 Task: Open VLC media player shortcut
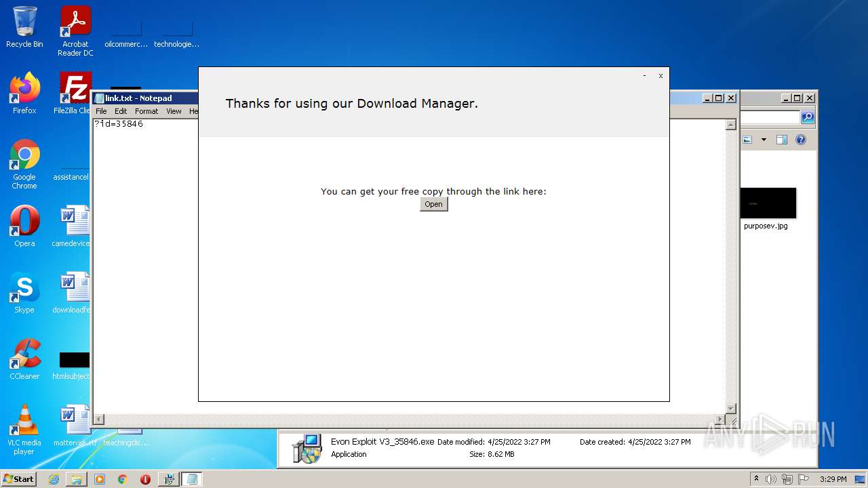tap(24, 429)
